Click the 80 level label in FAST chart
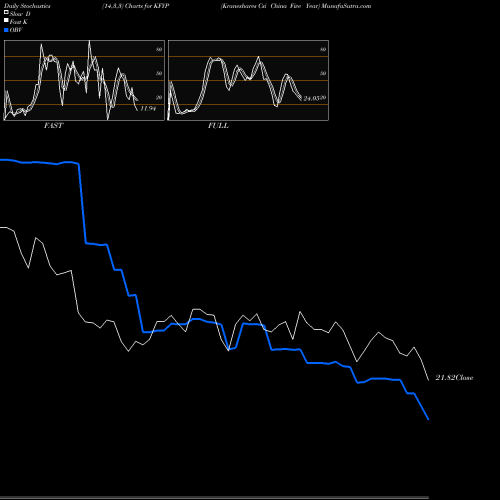This screenshot has height=500, width=500. [159, 49]
